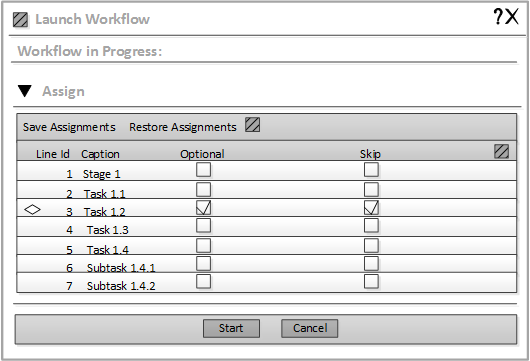Click the Launch Workflow title icon

20,20
